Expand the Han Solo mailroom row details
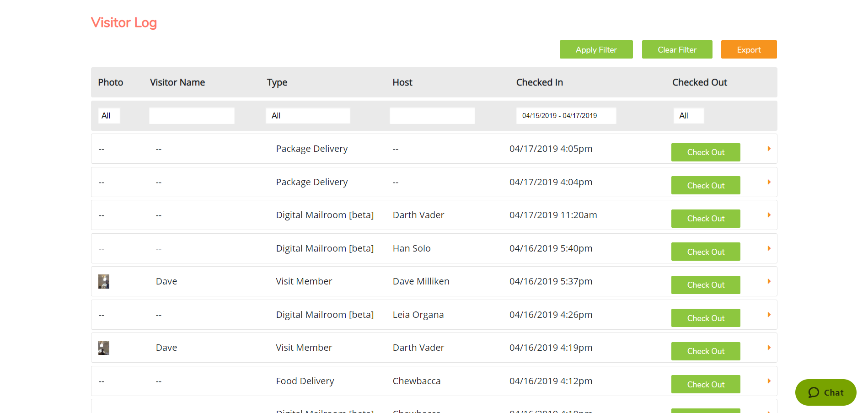868x413 pixels. coord(769,248)
